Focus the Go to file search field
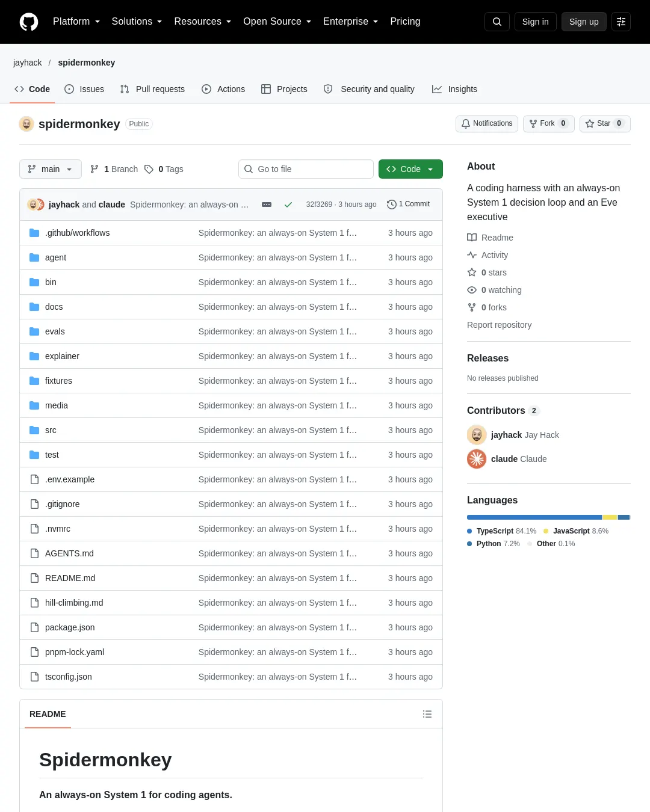 click(x=306, y=169)
